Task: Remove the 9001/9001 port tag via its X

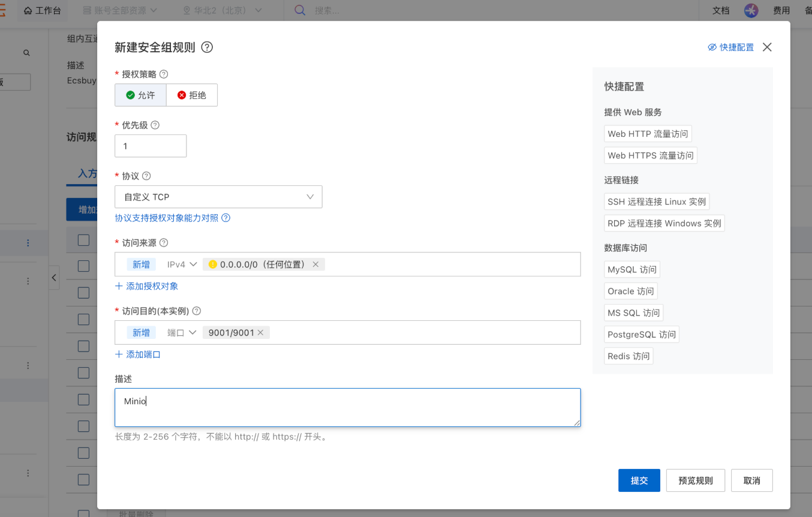Action: (x=260, y=332)
